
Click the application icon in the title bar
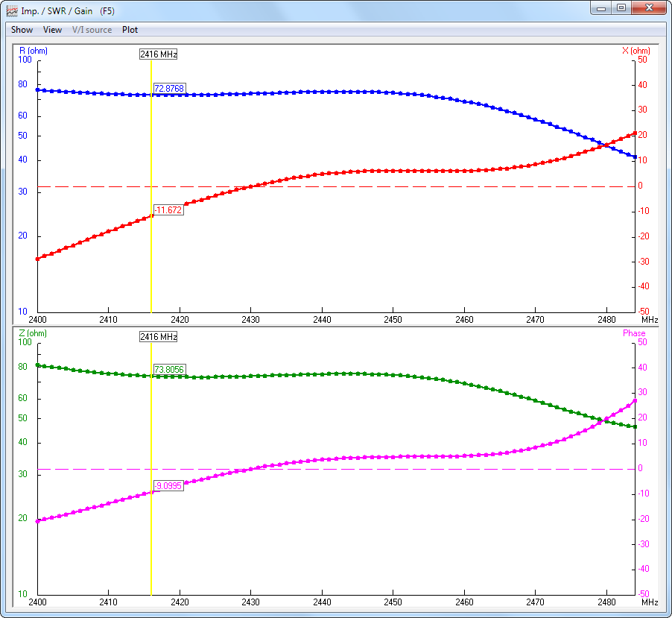coord(12,11)
